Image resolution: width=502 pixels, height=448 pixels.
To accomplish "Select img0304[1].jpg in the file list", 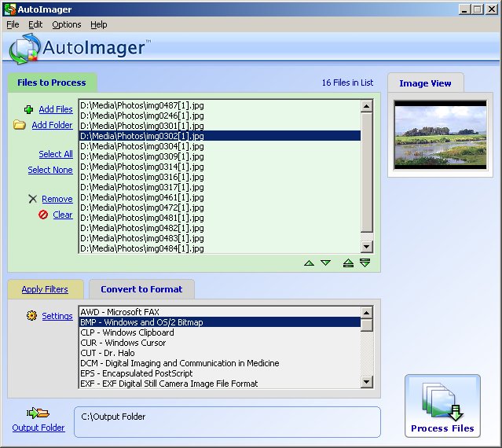I will coord(220,146).
